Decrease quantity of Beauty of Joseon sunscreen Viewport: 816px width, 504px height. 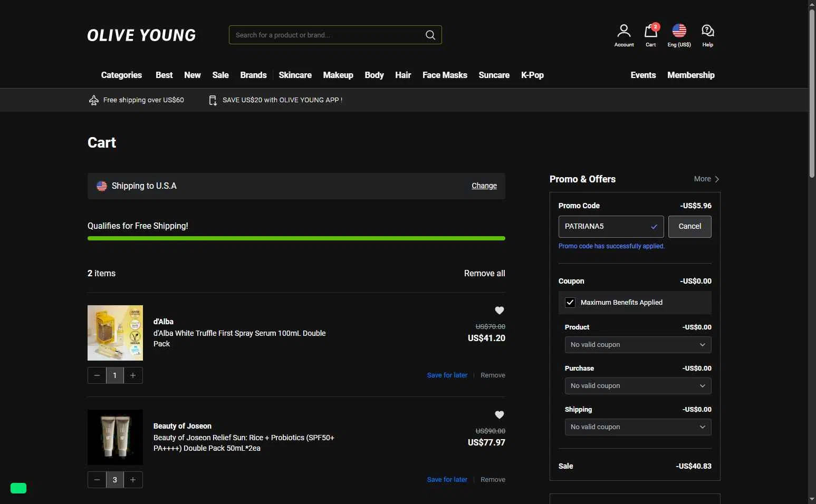[97, 480]
